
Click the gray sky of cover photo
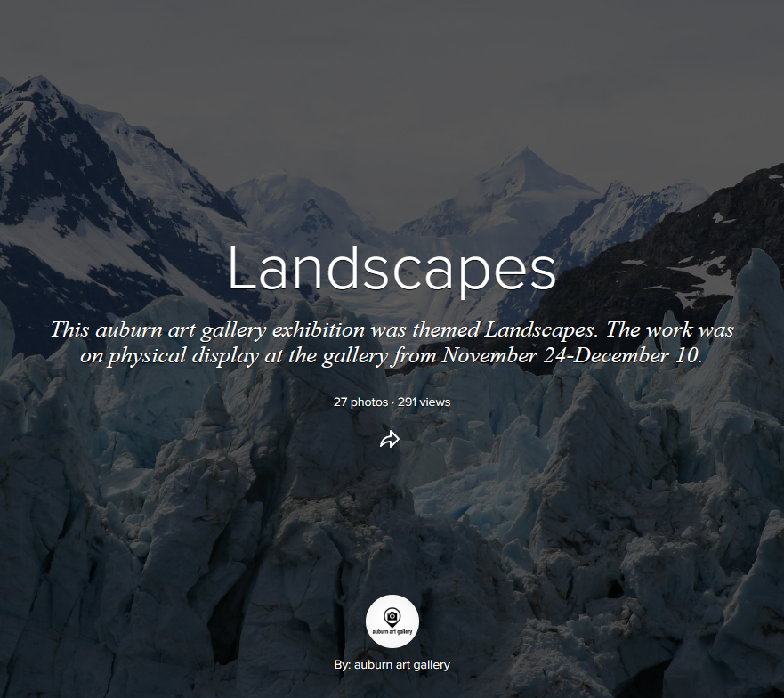point(392,75)
